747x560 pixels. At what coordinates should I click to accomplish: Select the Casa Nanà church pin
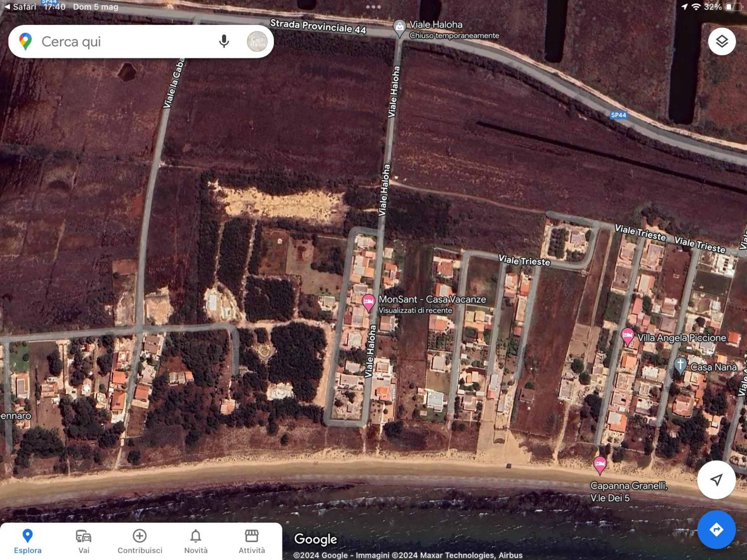click(680, 366)
